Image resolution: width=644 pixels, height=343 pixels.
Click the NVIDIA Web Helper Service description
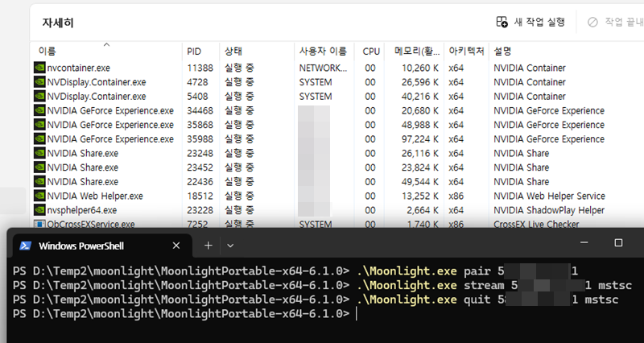pyautogui.click(x=549, y=196)
